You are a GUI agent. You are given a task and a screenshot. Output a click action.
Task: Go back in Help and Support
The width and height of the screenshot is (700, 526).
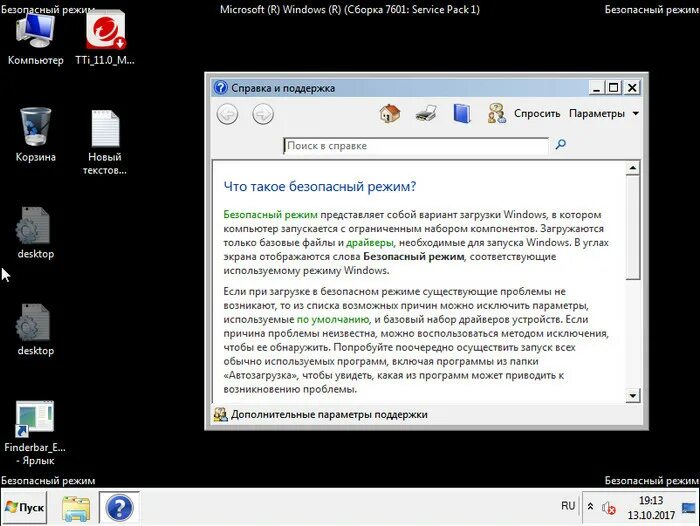pos(228,114)
